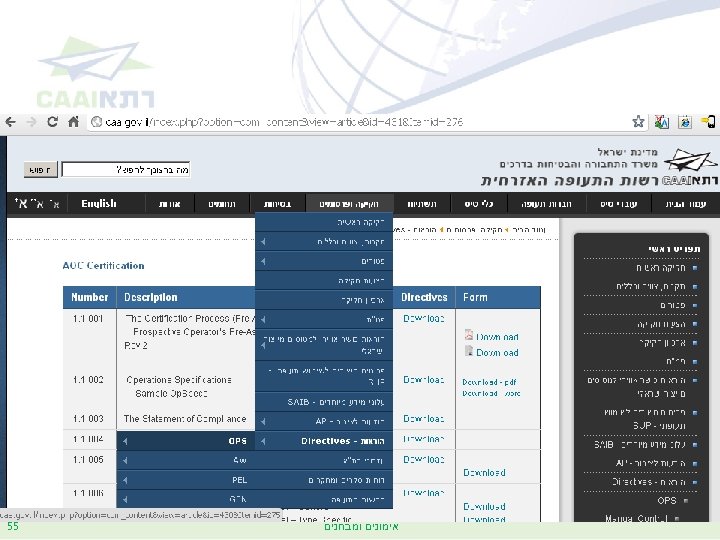
Task: Go back using the browser back arrow
Action: coord(11,122)
